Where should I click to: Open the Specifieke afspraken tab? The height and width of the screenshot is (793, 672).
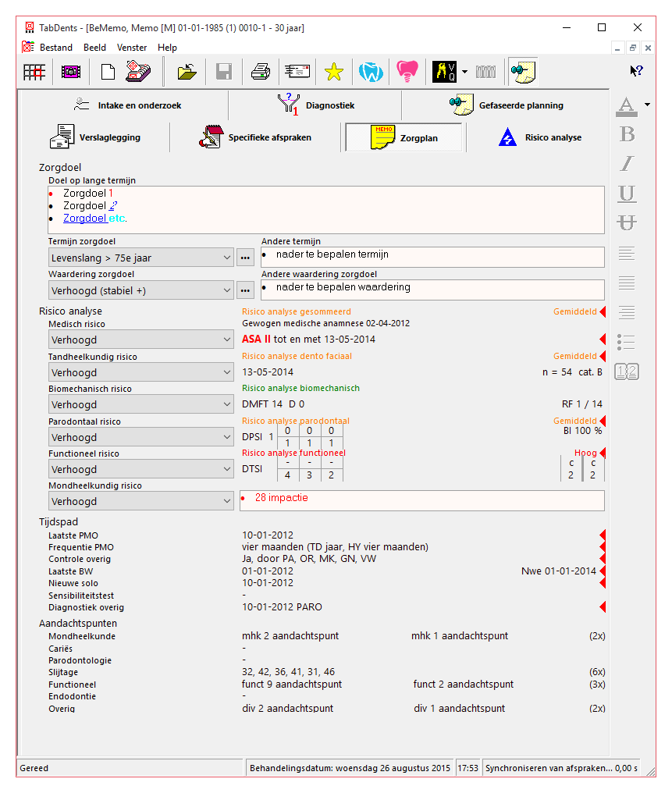click(255, 137)
